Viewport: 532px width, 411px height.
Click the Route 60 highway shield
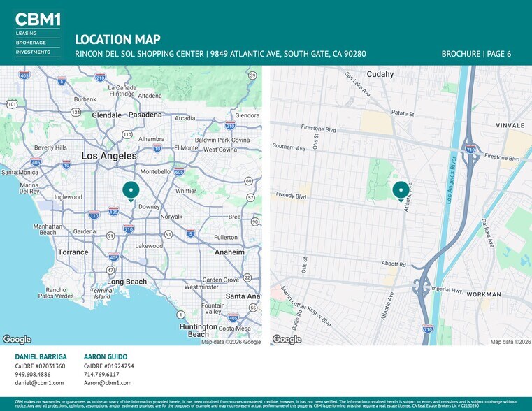click(x=249, y=181)
